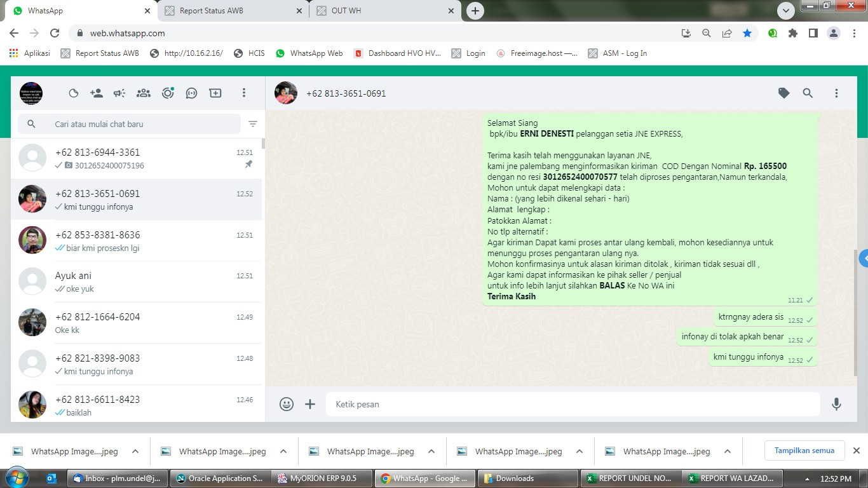The height and width of the screenshot is (488, 868).
Task: Open the Communities group icon
Action: tap(144, 93)
